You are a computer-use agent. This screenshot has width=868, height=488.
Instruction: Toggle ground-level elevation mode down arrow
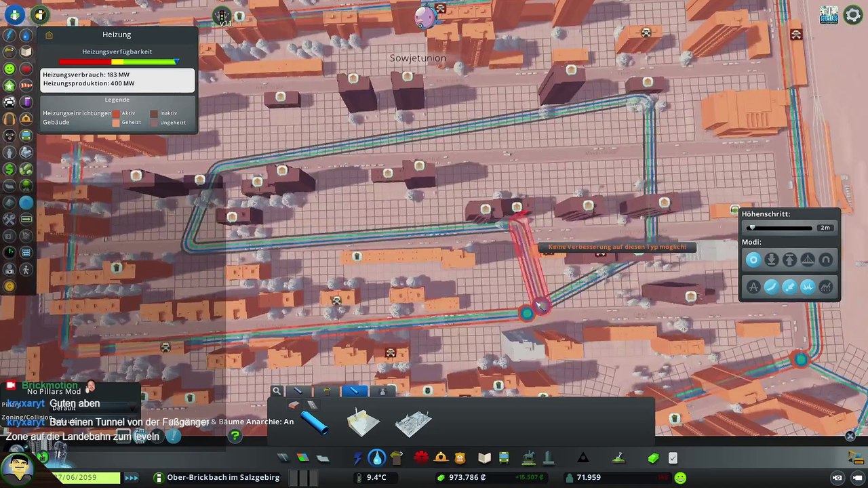click(x=772, y=260)
